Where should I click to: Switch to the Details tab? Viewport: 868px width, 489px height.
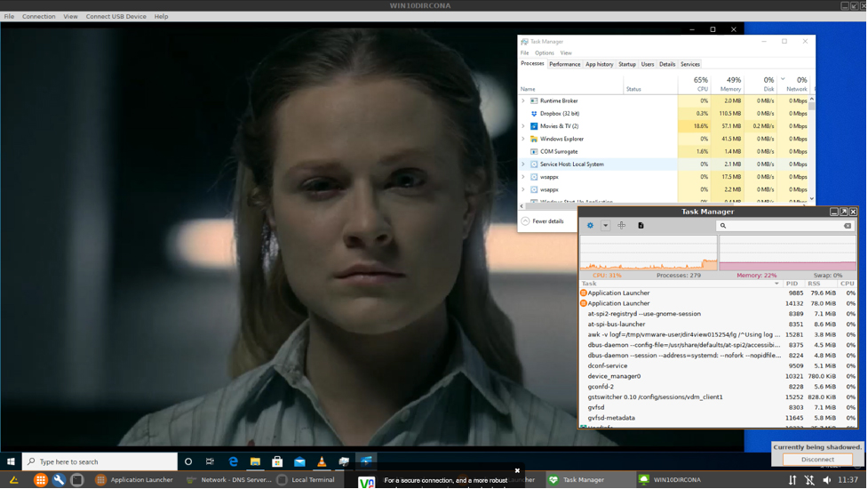[667, 64]
